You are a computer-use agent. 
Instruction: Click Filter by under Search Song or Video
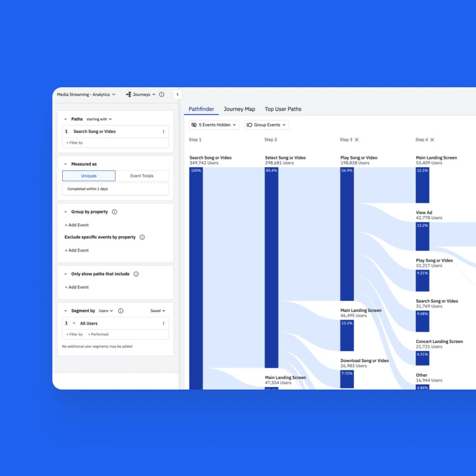(x=75, y=143)
